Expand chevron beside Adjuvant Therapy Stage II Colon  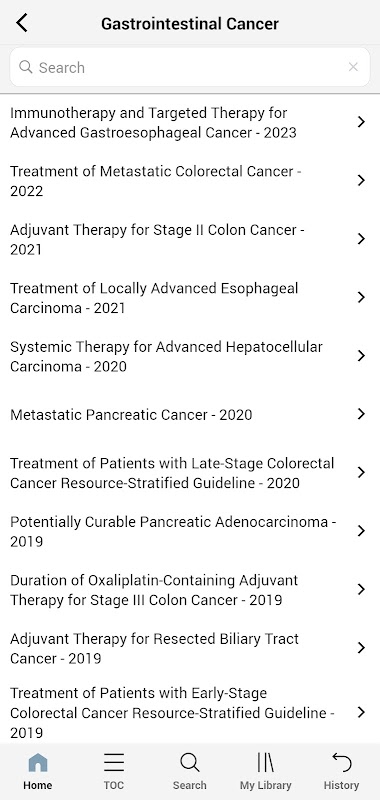click(x=361, y=239)
